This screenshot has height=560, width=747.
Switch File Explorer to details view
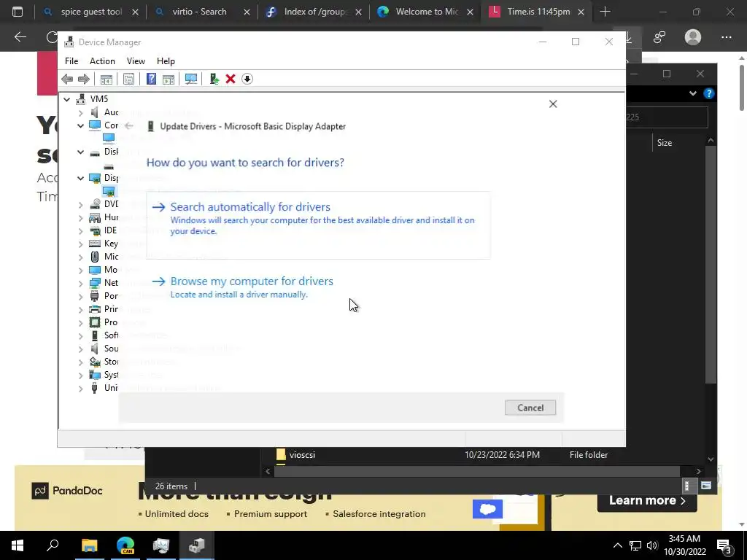click(686, 486)
